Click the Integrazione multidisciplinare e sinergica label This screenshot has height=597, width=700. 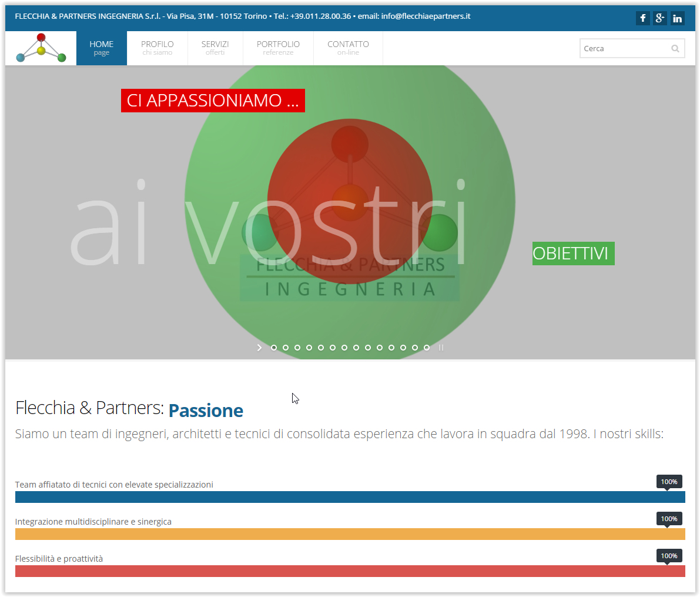(x=93, y=522)
